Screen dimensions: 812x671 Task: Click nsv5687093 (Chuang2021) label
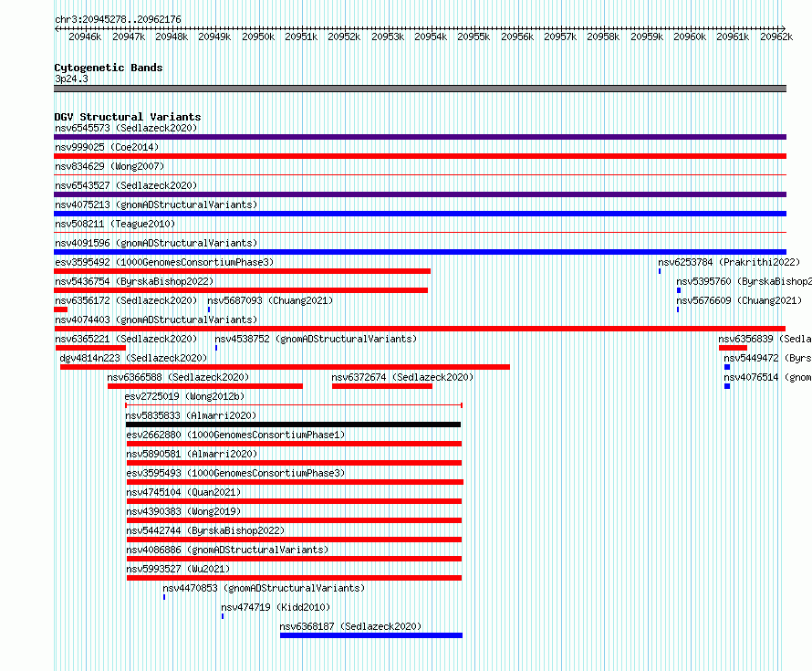tap(270, 300)
